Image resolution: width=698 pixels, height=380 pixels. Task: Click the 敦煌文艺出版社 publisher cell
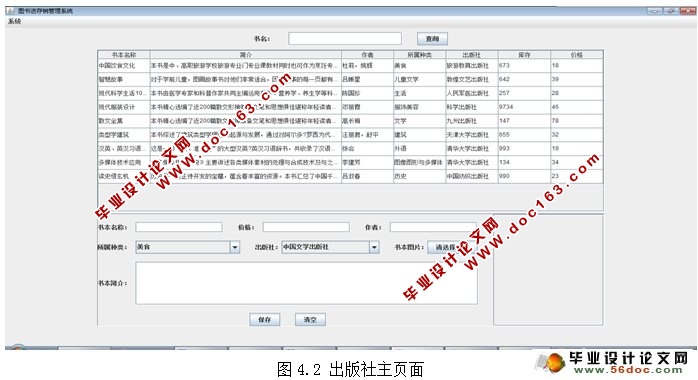[472, 79]
